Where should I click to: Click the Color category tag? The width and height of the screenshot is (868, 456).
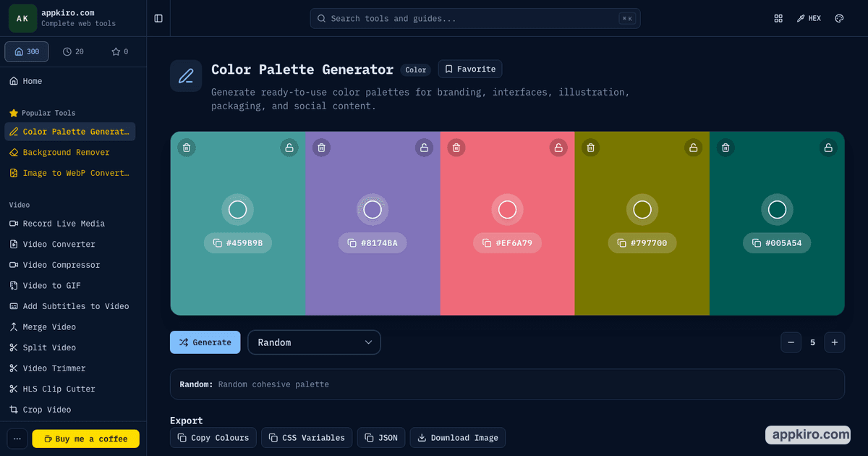point(416,70)
